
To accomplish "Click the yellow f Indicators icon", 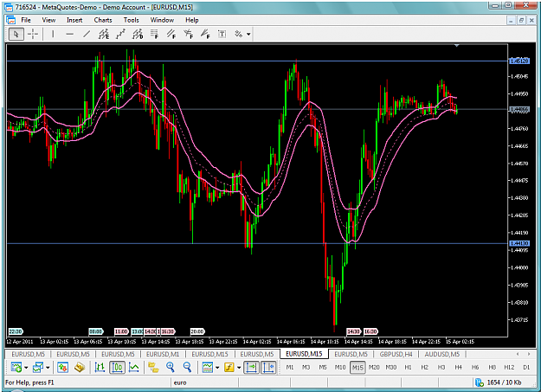I will pos(229,367).
